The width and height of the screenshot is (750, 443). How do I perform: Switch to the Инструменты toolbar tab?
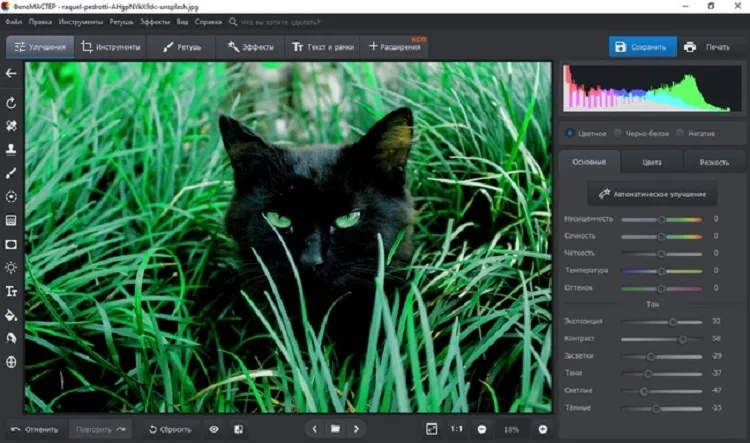pos(111,47)
